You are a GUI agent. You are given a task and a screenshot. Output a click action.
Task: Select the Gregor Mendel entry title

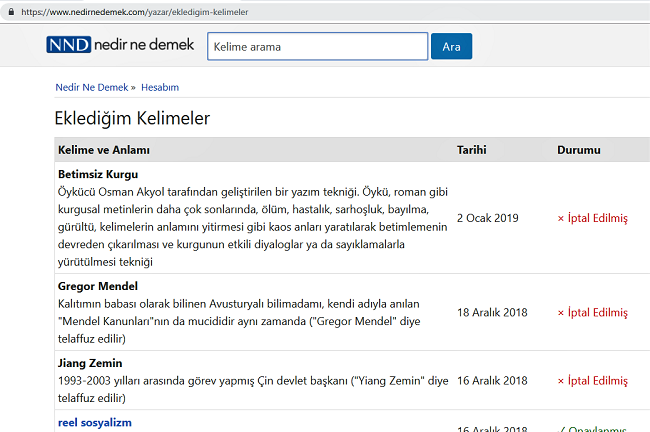tap(98, 287)
